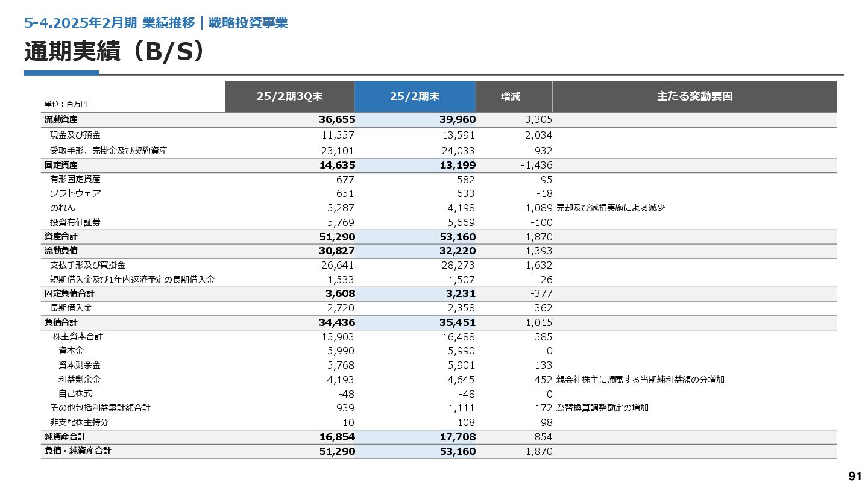Click the 主たる変動要因 column header
The height and width of the screenshot is (488, 868).
coord(694,96)
